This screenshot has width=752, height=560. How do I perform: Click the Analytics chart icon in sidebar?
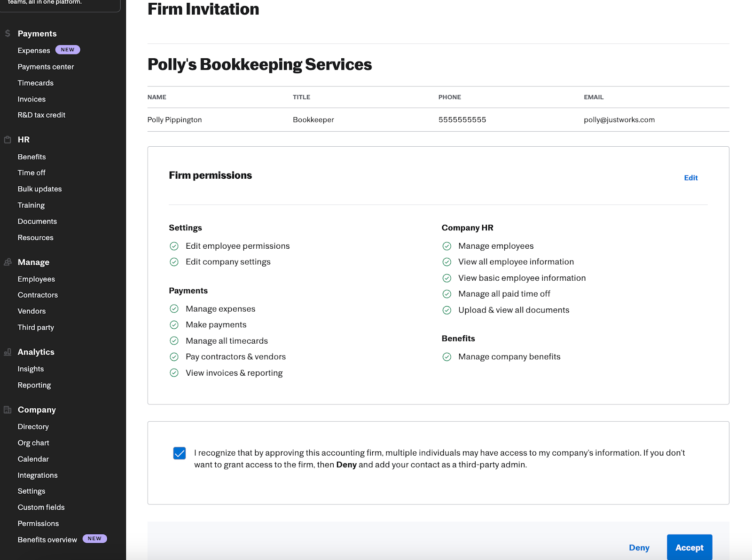(x=8, y=352)
